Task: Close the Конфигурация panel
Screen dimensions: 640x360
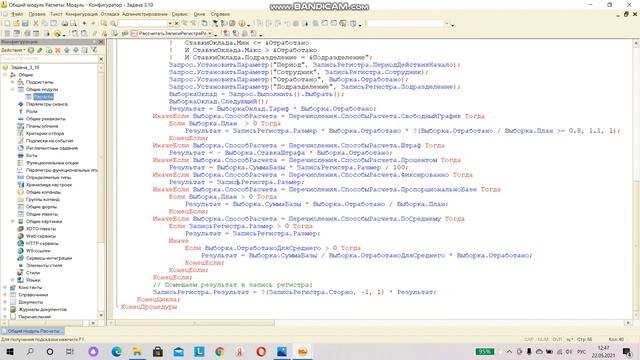Action: [x=101, y=42]
